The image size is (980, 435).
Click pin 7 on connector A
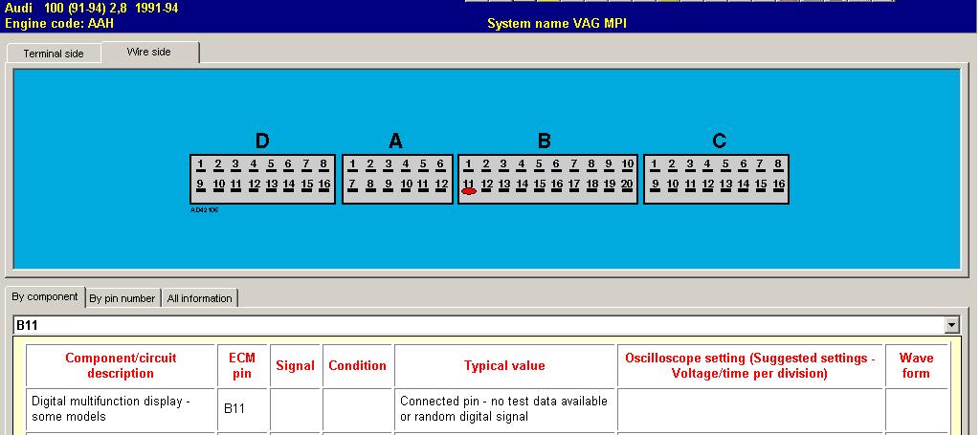353,185
